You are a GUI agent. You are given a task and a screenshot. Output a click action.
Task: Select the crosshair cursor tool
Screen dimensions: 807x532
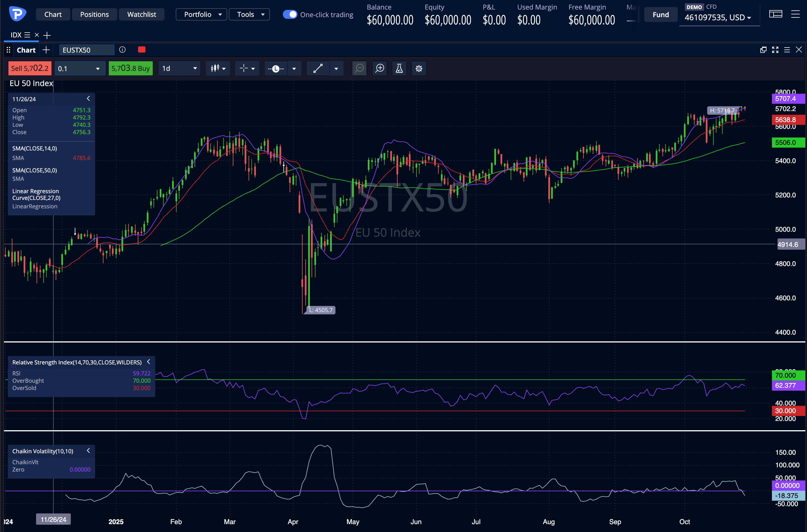click(247, 68)
